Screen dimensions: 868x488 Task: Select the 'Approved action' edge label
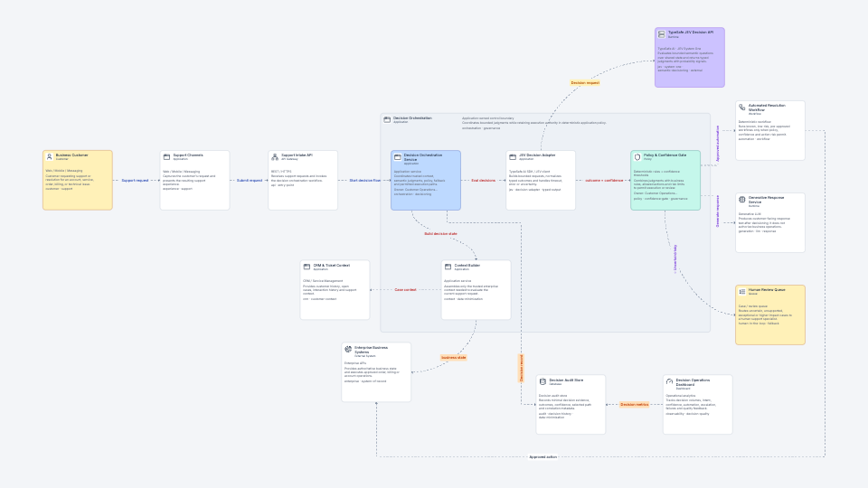click(x=543, y=457)
